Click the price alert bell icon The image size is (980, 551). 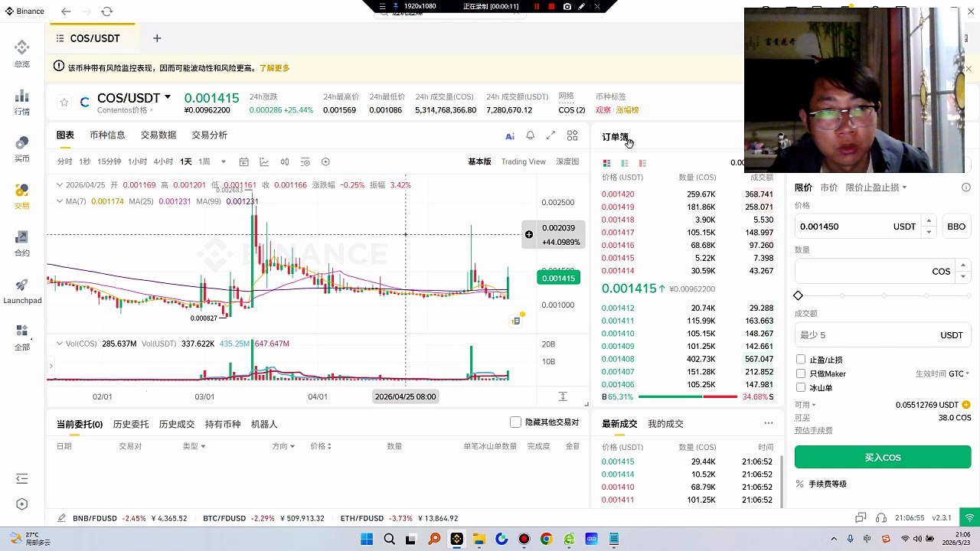(x=530, y=135)
